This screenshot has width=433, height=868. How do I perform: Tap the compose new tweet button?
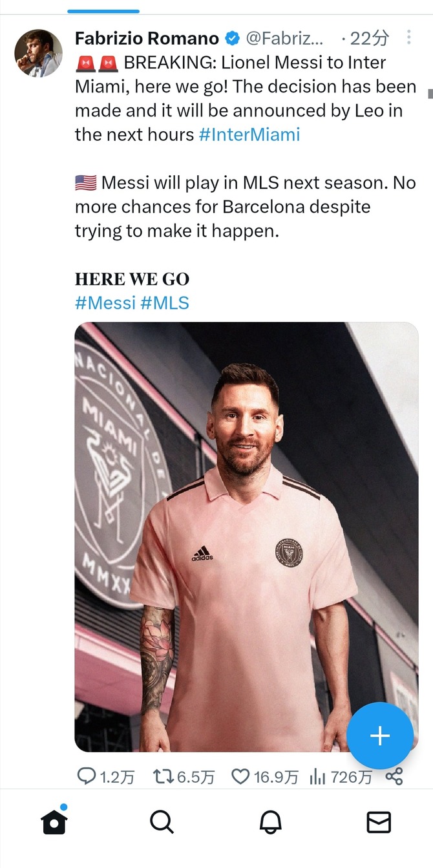pyautogui.click(x=380, y=736)
